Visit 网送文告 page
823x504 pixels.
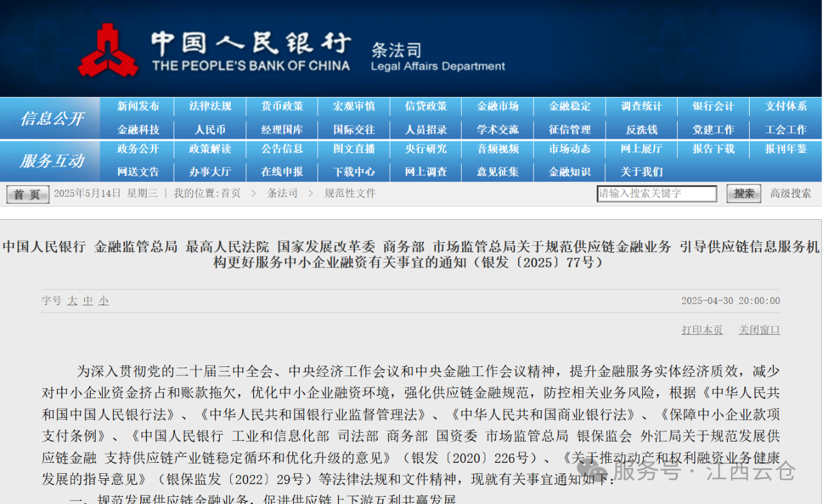(x=138, y=172)
